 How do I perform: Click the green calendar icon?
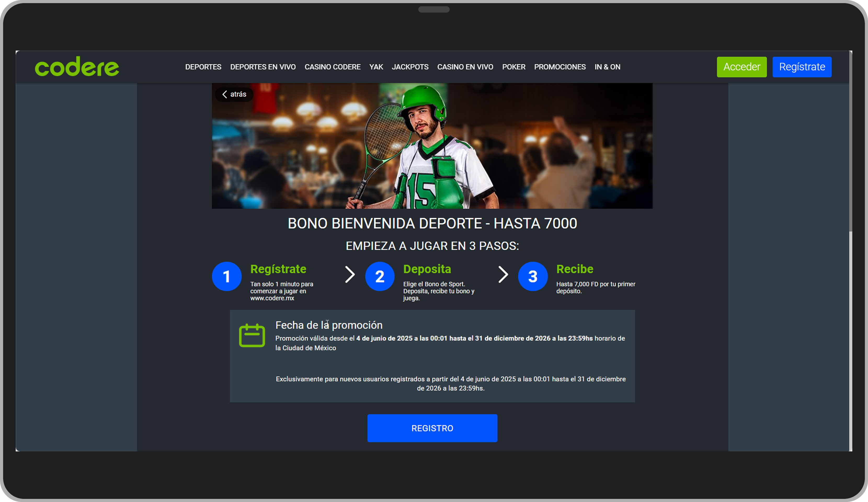(x=252, y=335)
